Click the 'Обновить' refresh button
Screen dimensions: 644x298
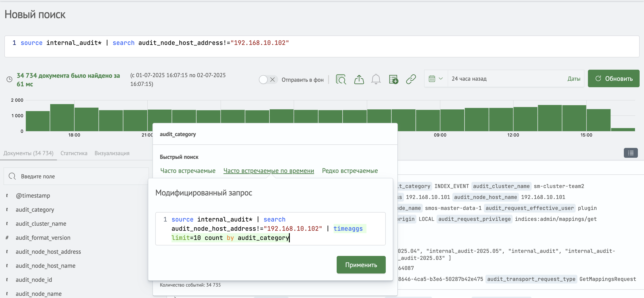(614, 78)
